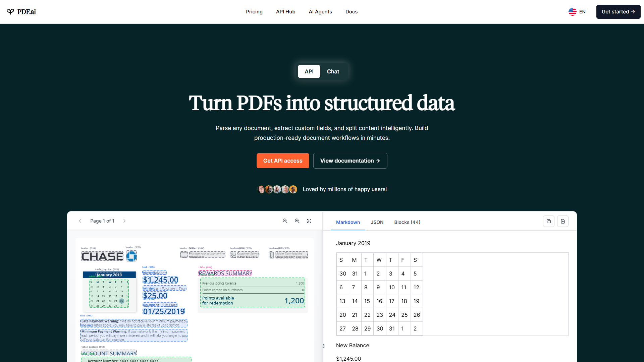Click the panel divider resize handle
Screen dimensions: 644x362
coord(323,346)
